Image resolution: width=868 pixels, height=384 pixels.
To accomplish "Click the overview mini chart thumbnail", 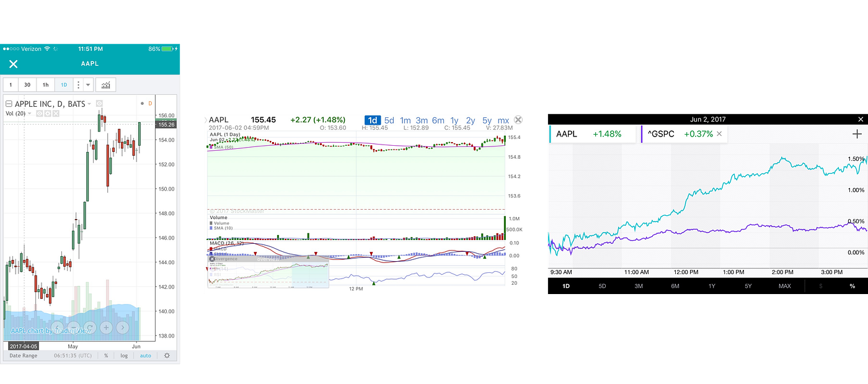I will point(268,275).
